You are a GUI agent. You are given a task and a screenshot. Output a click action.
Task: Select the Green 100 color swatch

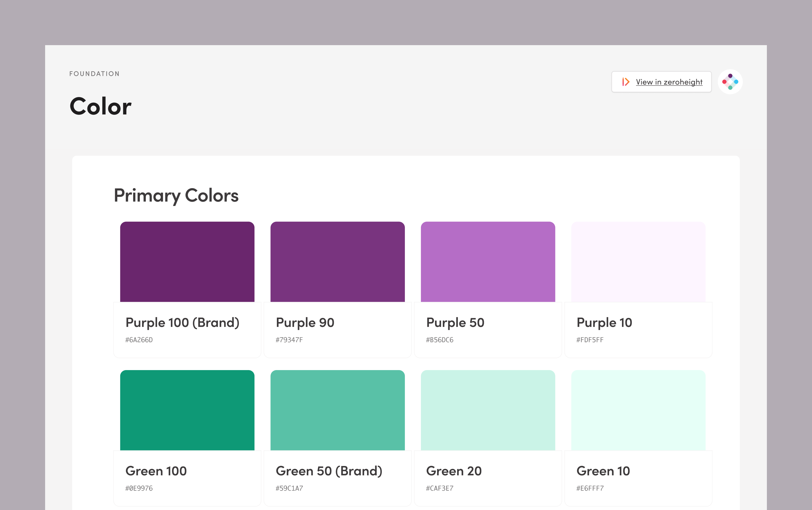(x=187, y=410)
